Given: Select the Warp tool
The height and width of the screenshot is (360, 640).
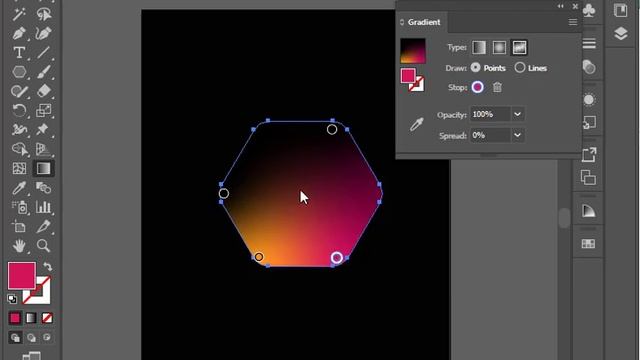Looking at the screenshot, I should pos(19,130).
